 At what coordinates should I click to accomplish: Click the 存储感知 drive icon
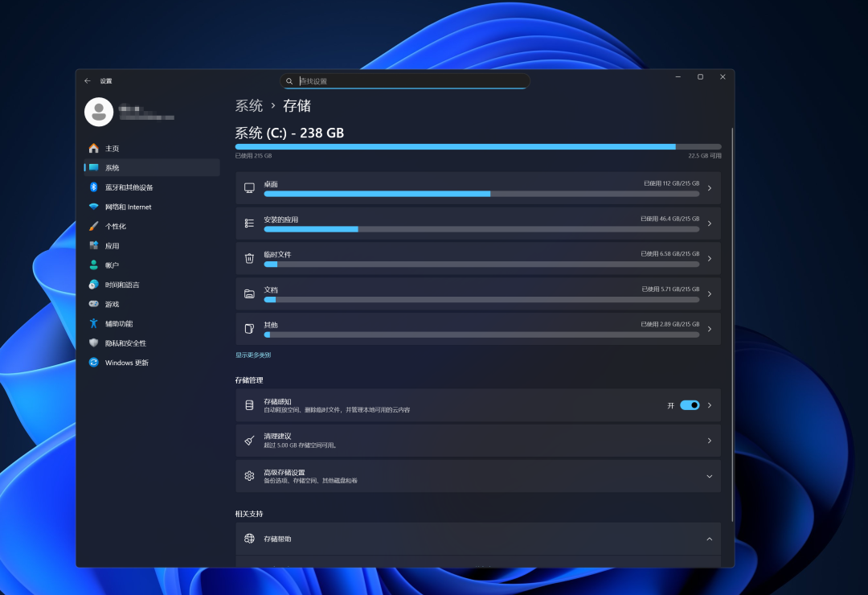pos(250,405)
